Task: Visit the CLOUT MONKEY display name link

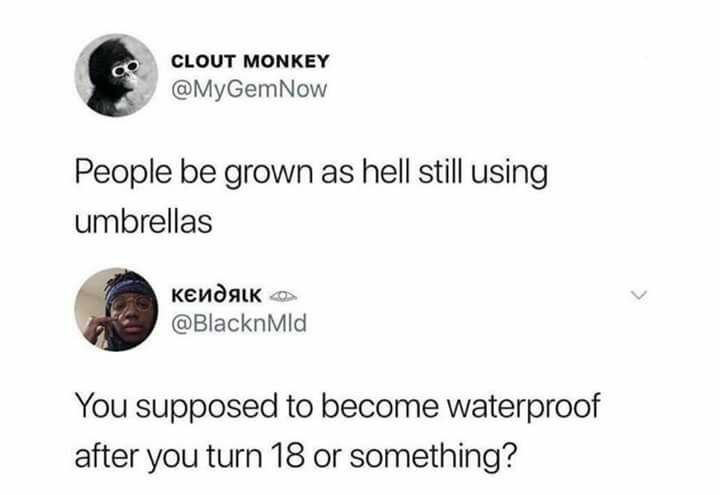Action: click(250, 61)
